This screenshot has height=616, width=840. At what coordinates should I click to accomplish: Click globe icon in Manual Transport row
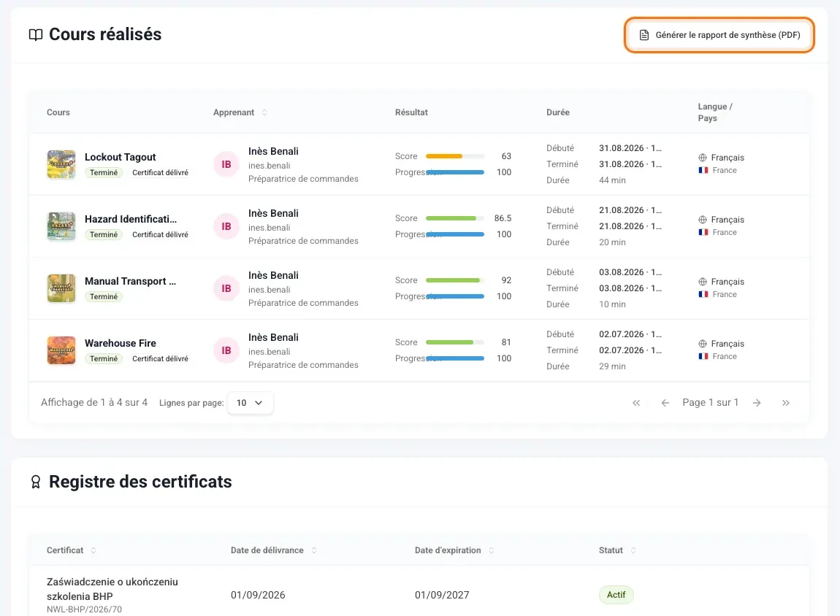point(703,282)
